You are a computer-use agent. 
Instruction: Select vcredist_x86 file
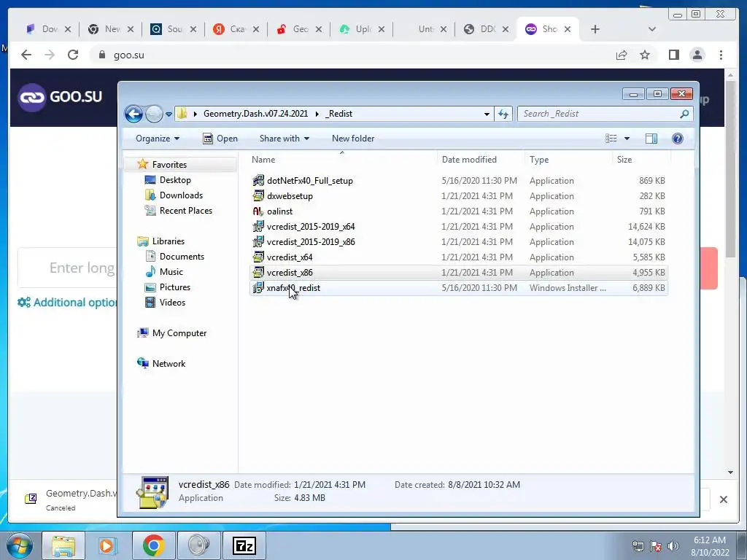[458, 273]
